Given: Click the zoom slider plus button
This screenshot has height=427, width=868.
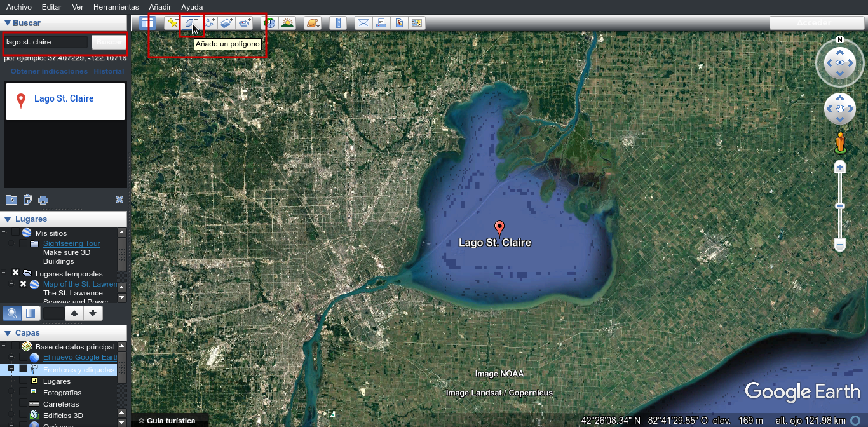Looking at the screenshot, I should 840,168.
